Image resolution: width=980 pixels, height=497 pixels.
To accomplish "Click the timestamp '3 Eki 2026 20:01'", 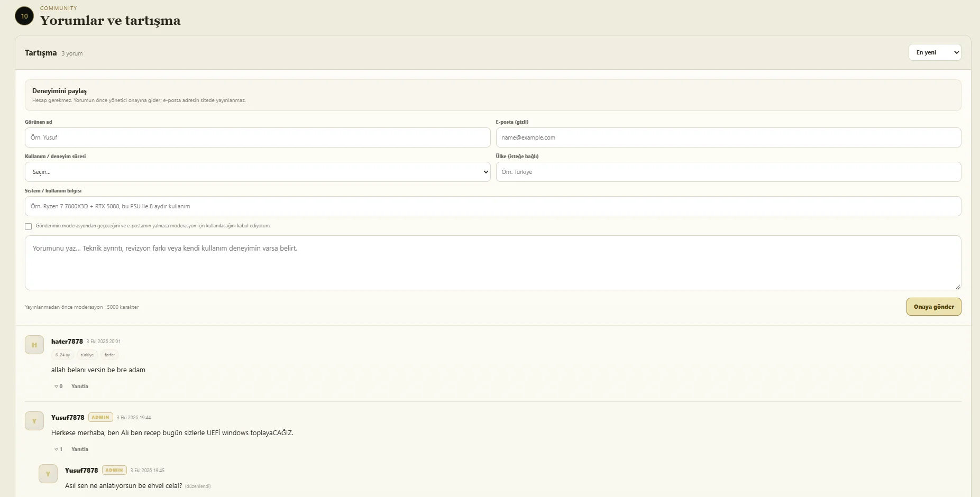I will click(x=104, y=342).
